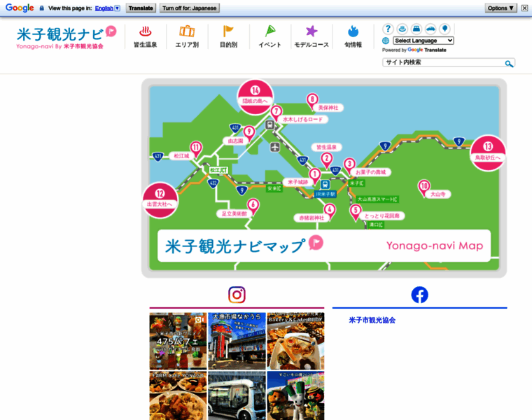Select map pin 3 お菓子の壽城
The height and width of the screenshot is (420, 532).
click(349, 165)
